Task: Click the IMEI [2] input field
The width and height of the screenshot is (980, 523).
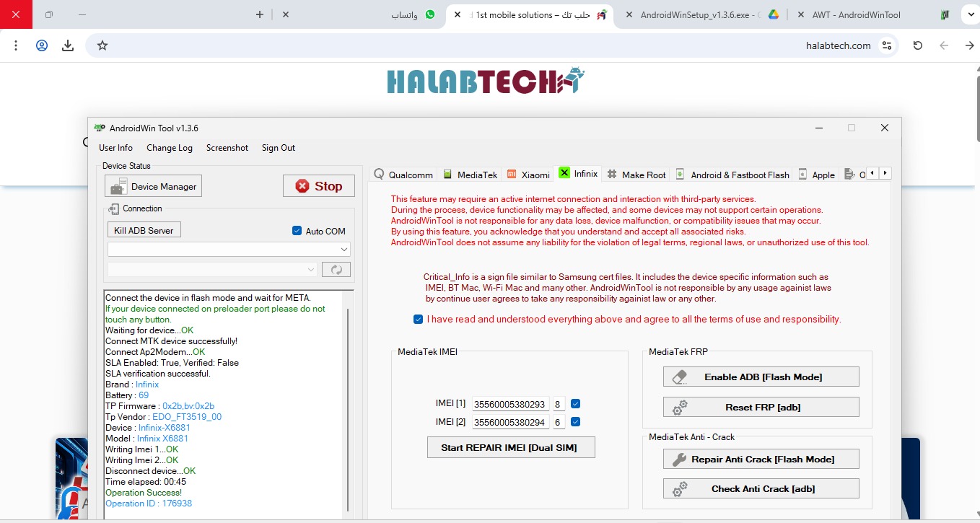Action: click(510, 422)
